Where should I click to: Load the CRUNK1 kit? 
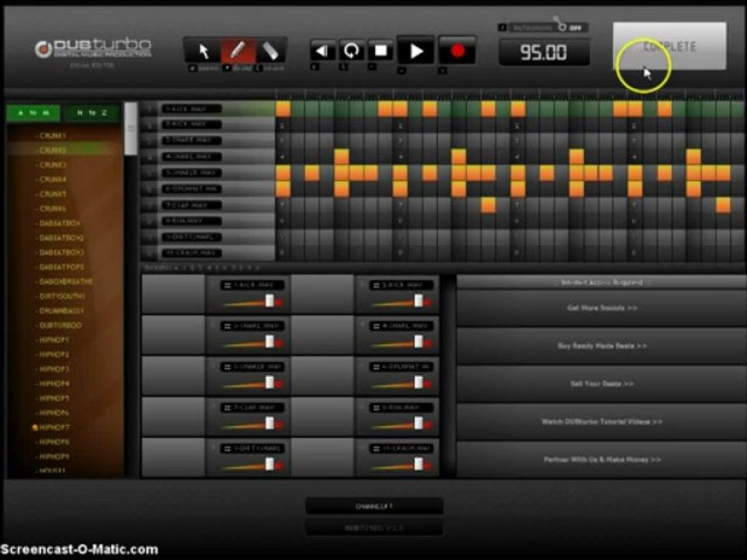click(x=52, y=135)
